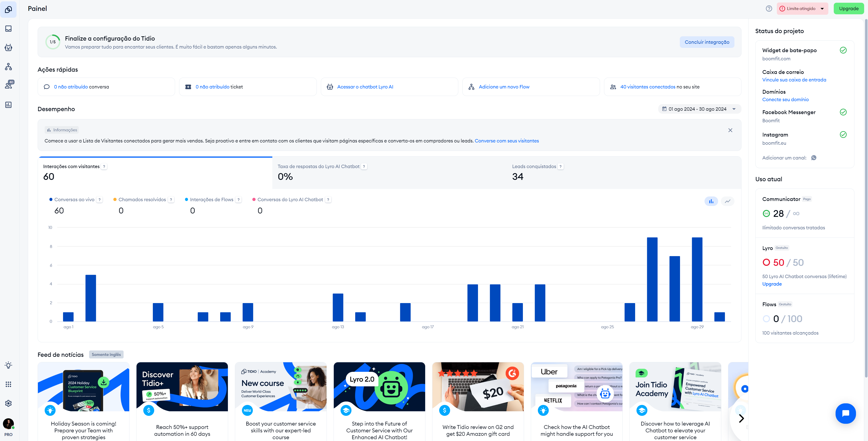The width and height of the screenshot is (868, 441).
Task: Click the help question mark icon
Action: tap(769, 9)
